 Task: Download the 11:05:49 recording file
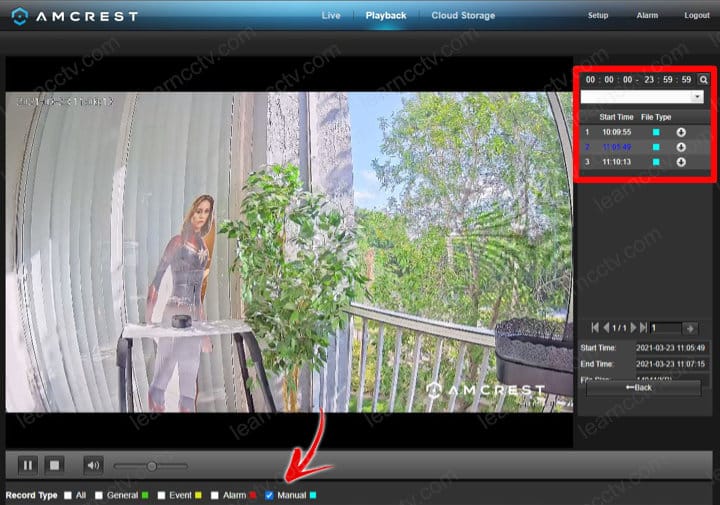click(681, 147)
